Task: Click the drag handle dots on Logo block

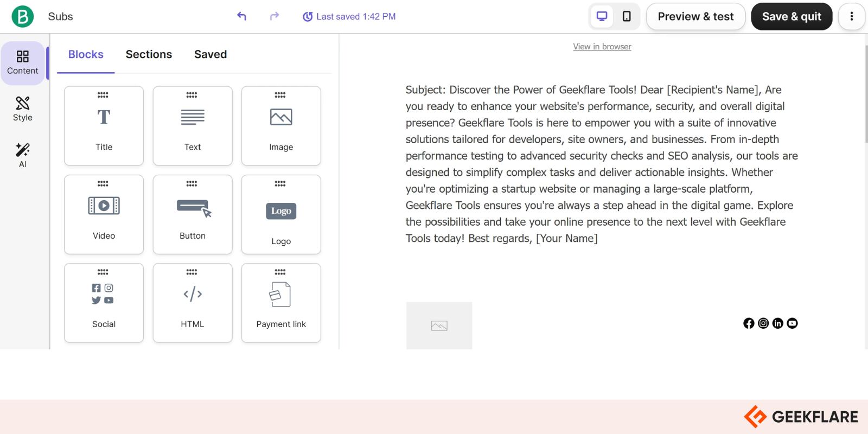Action: point(280,183)
